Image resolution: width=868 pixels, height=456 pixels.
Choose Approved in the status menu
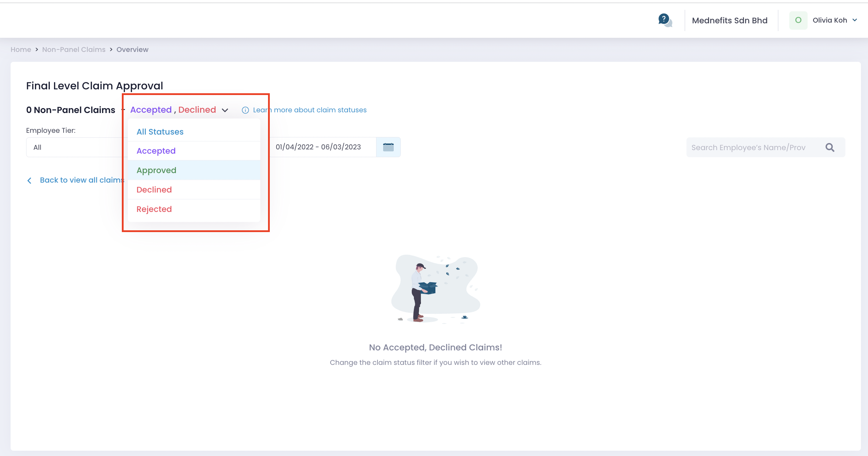156,170
